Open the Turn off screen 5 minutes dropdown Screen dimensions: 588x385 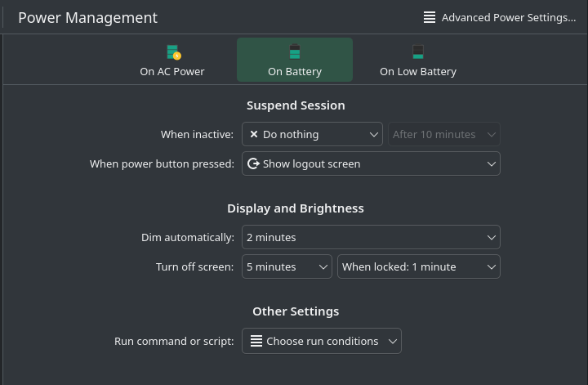click(x=287, y=266)
